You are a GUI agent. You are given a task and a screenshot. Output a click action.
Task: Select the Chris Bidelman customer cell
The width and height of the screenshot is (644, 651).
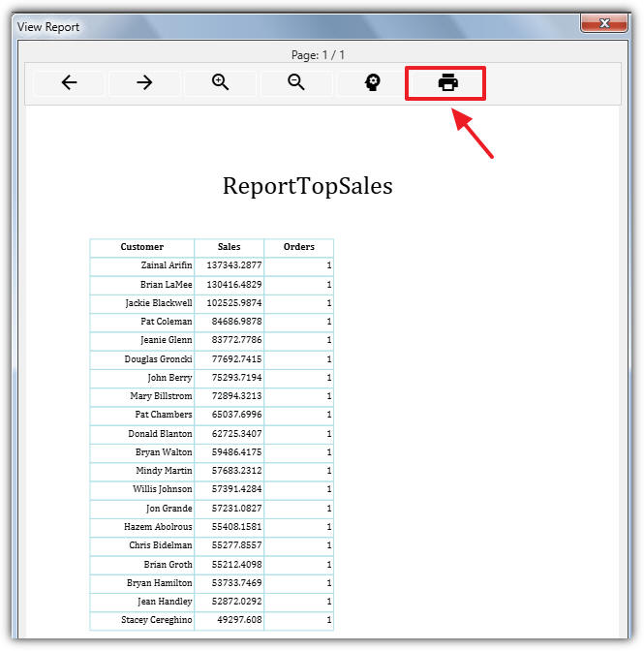142,546
